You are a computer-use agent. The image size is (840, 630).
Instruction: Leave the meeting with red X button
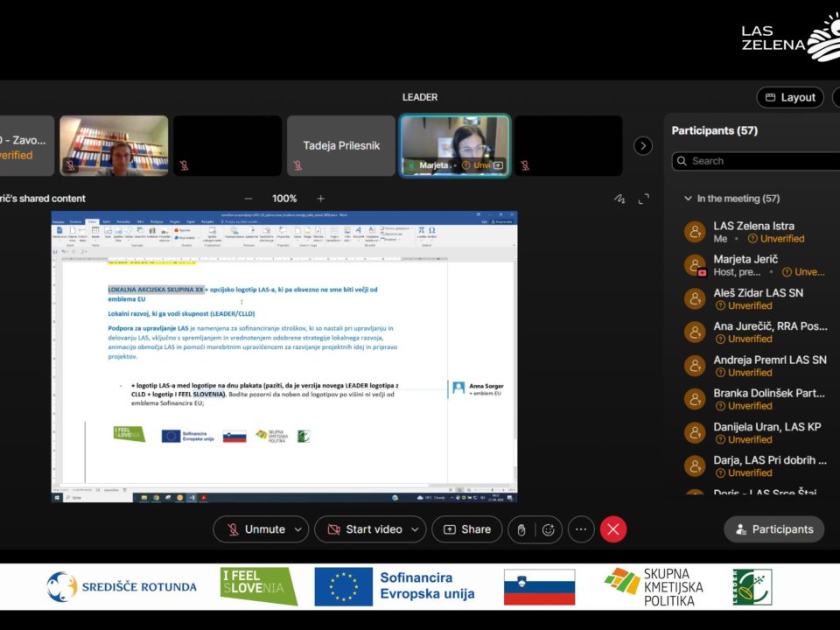(x=613, y=529)
